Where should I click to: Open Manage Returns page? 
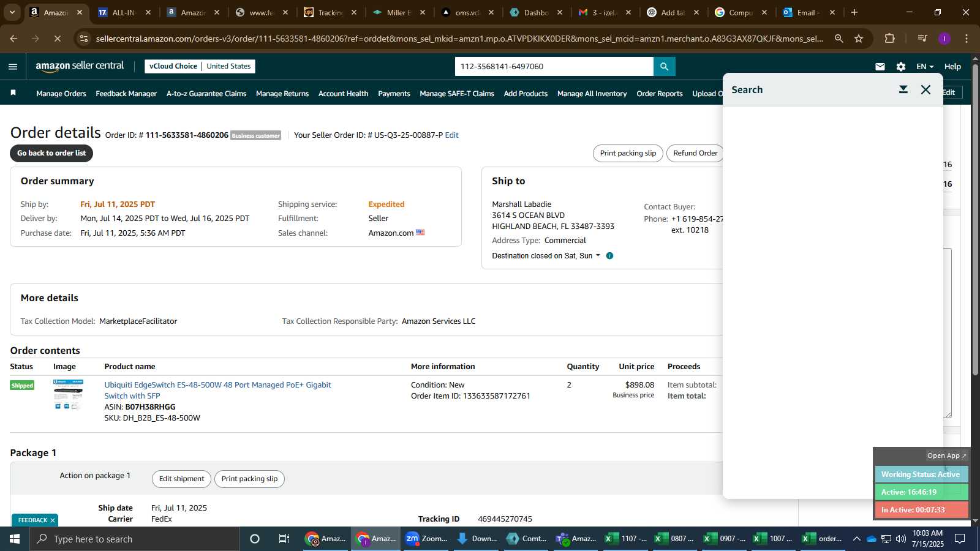point(282,94)
